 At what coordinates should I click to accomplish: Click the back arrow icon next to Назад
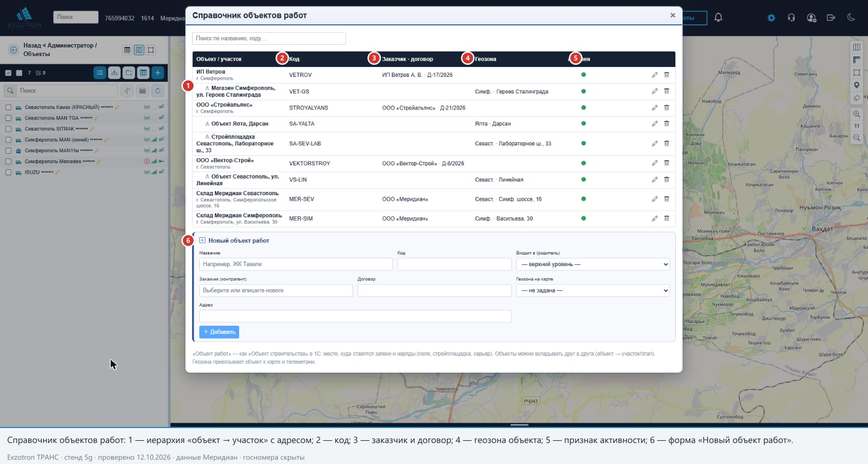pos(14,50)
